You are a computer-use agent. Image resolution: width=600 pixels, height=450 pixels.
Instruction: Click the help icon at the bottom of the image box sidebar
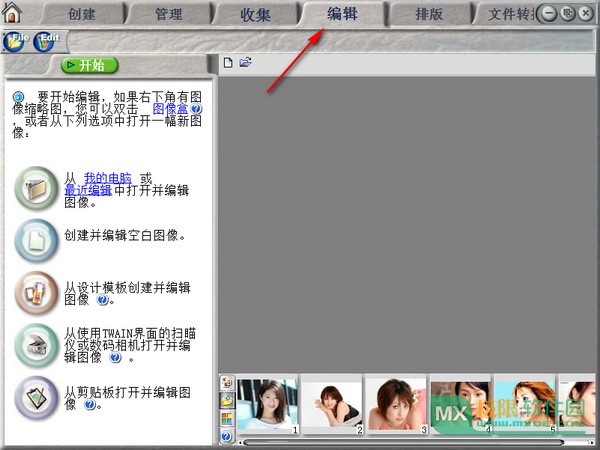click(227, 436)
